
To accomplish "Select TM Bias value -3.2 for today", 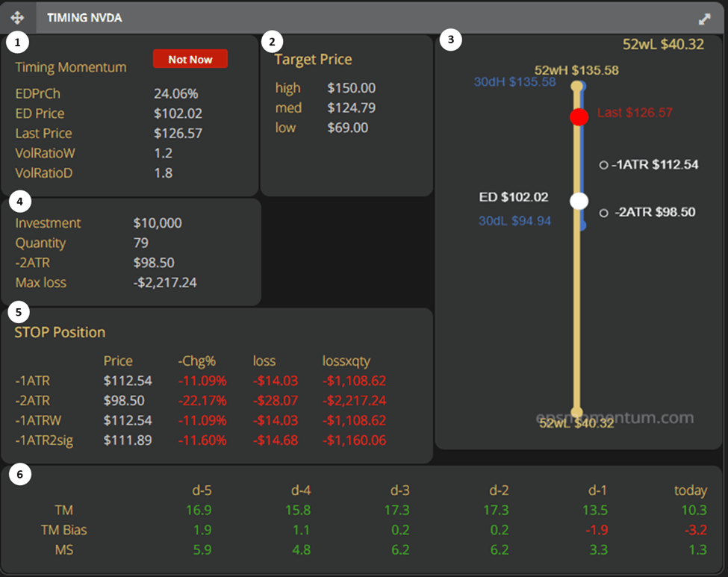I will click(x=696, y=530).
